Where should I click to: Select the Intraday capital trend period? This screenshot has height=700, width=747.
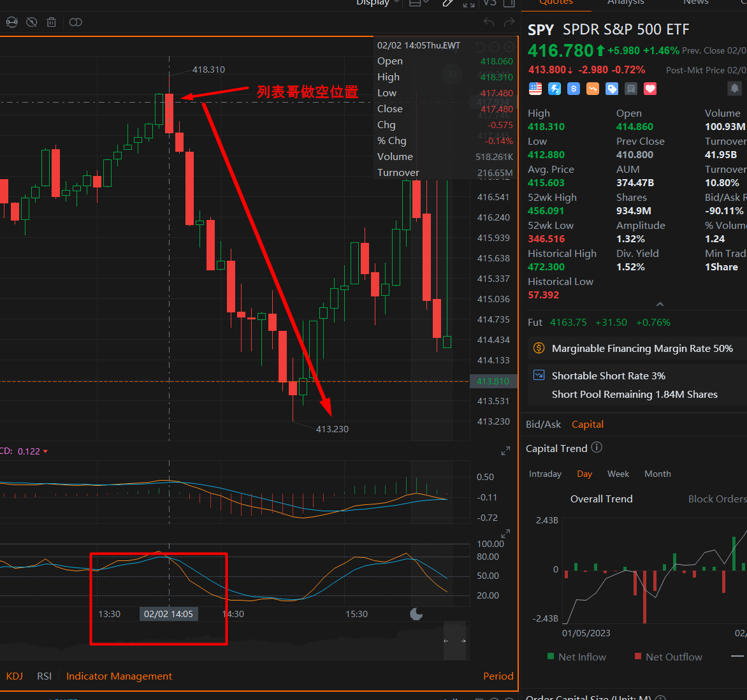pos(545,474)
